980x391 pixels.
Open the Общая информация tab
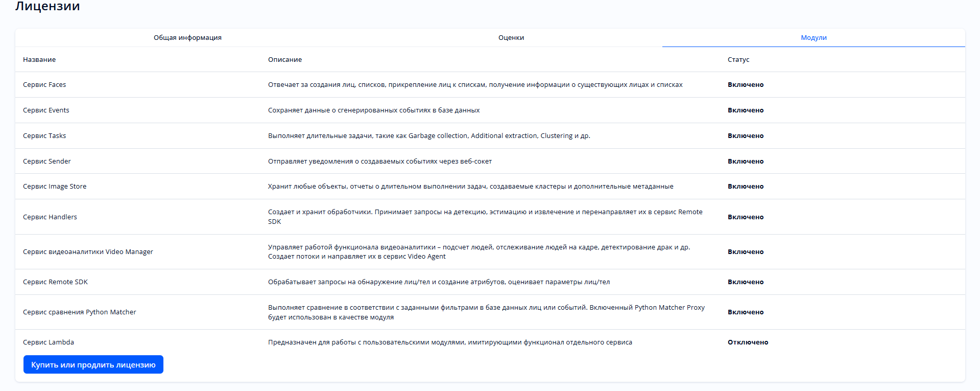(x=187, y=38)
